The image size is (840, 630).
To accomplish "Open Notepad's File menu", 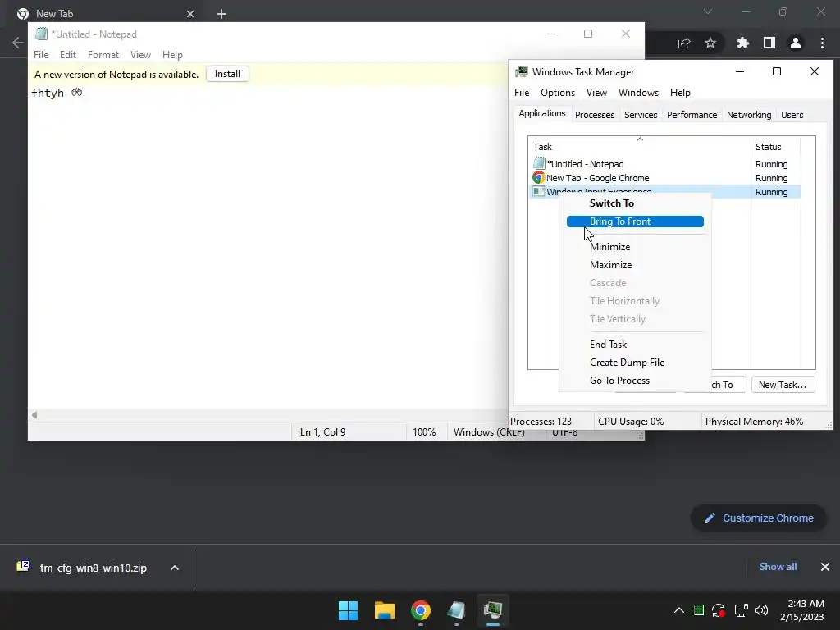I will tap(41, 55).
